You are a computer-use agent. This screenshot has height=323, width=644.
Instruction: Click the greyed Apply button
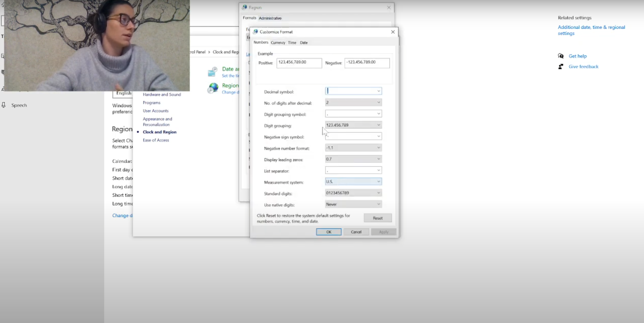[x=383, y=232]
